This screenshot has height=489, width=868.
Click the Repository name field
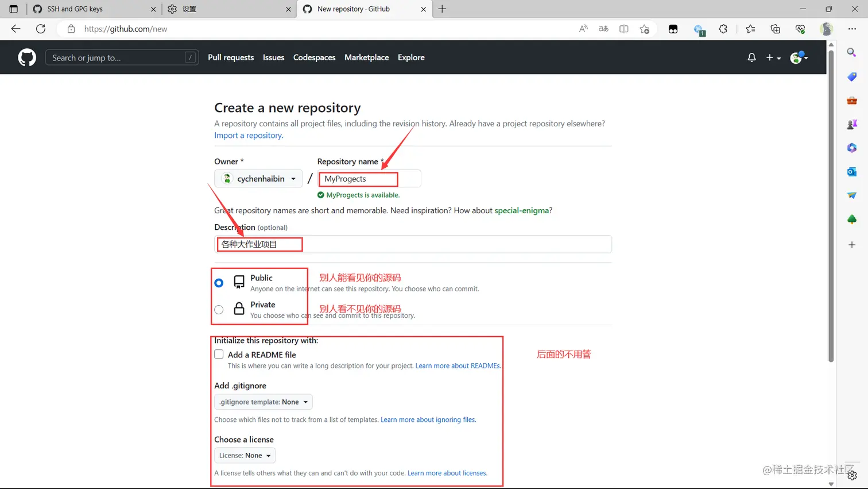tap(369, 179)
